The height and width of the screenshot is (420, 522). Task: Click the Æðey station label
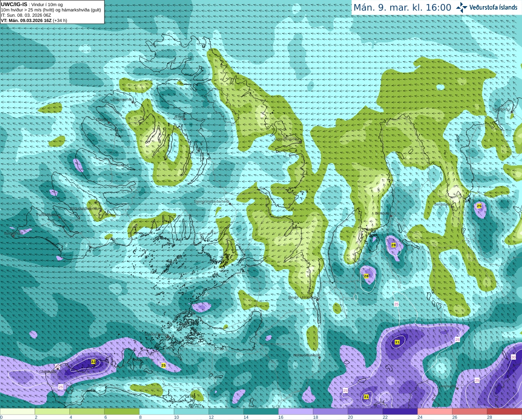(x=179, y=117)
